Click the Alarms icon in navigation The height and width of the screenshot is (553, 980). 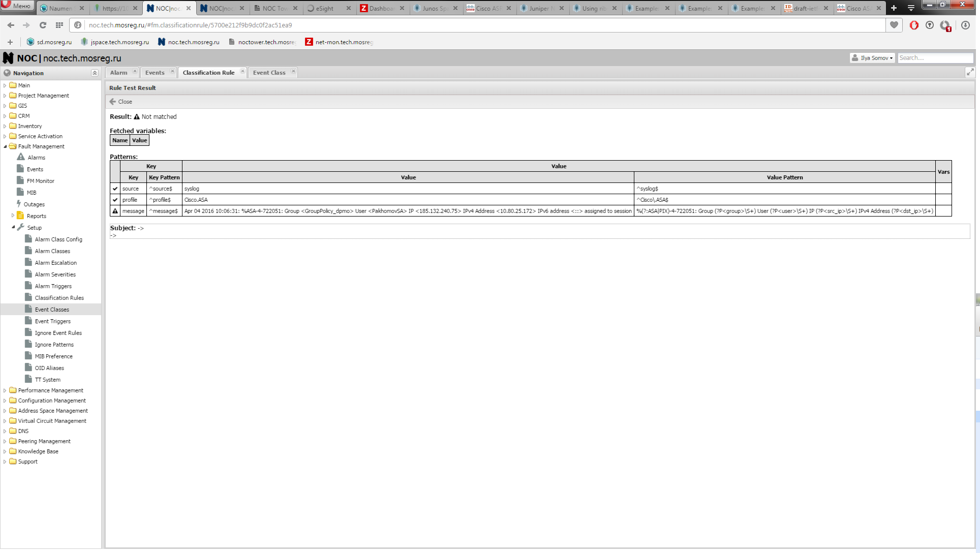coord(21,157)
